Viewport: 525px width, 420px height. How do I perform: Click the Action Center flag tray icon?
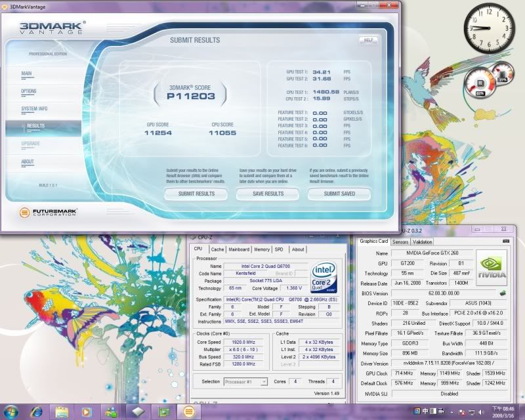(461, 412)
